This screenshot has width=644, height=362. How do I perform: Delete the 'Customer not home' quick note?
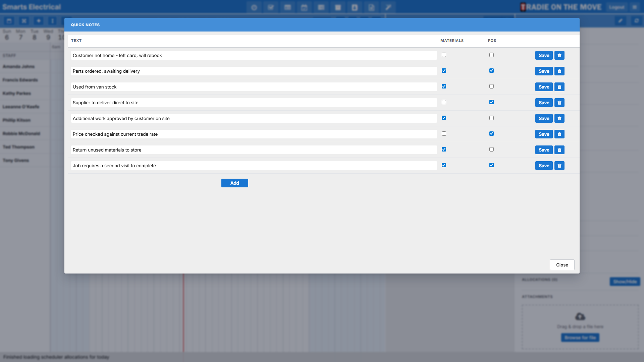click(559, 55)
